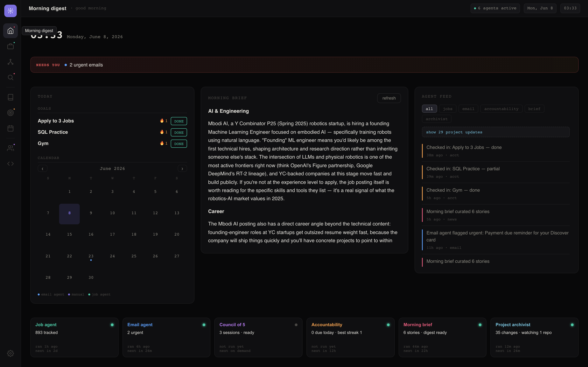Select June 8 in the calendar
This screenshot has width=588, height=367.
69,214
